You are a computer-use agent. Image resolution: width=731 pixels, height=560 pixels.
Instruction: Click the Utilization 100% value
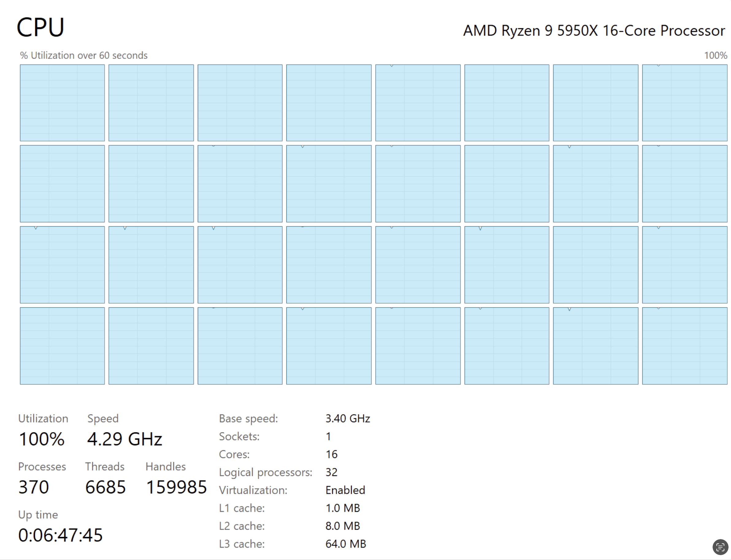[x=42, y=439]
